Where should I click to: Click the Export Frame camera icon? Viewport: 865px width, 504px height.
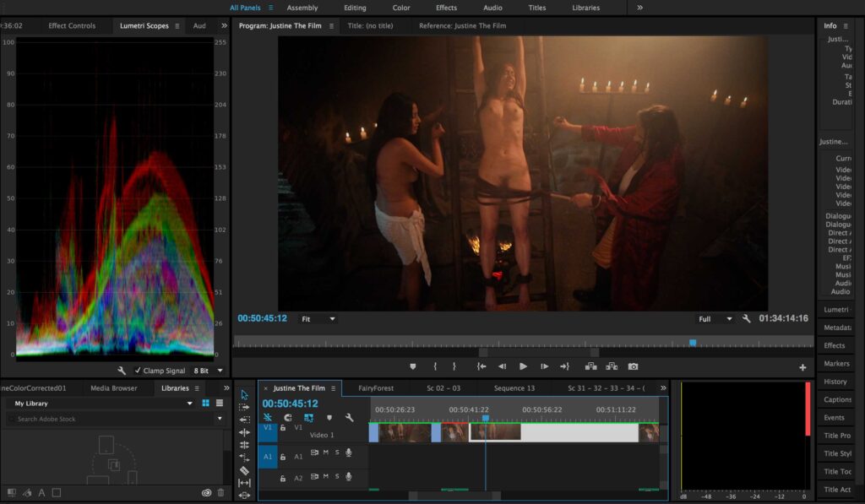[x=633, y=366]
